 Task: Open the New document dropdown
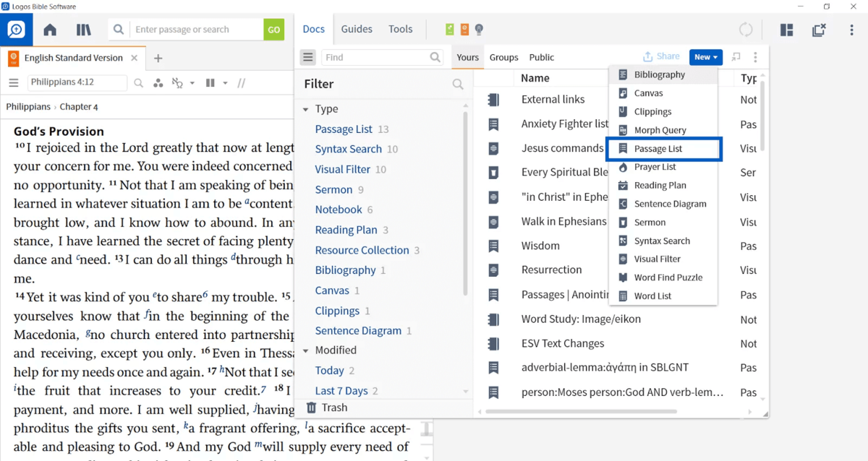pos(705,57)
